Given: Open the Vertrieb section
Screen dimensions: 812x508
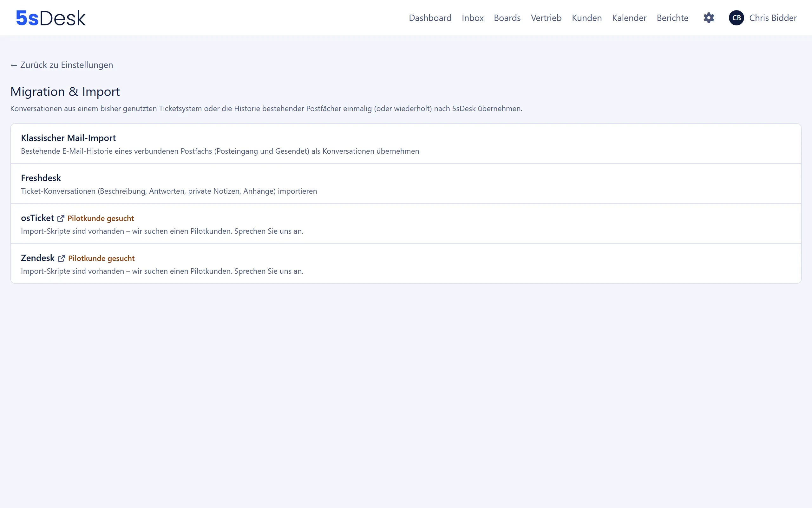Looking at the screenshot, I should coord(546,18).
